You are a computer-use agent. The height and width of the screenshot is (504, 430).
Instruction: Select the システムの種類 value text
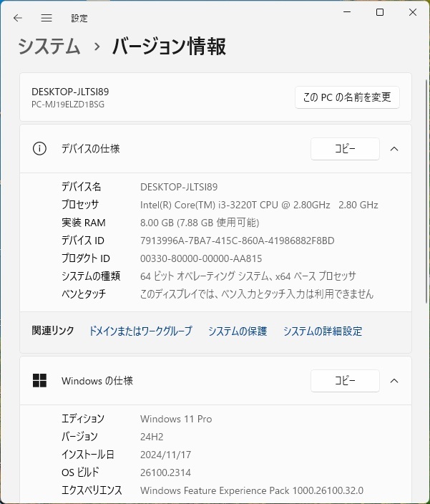[248, 276]
